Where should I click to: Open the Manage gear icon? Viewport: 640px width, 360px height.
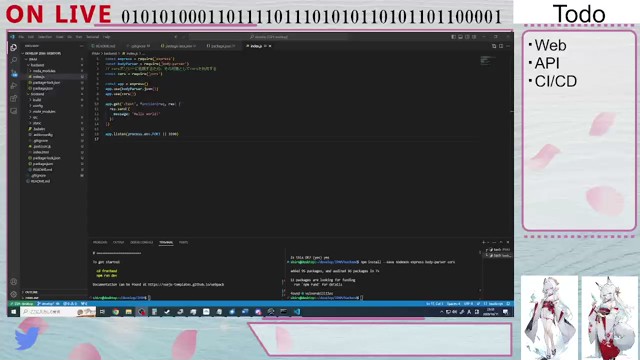click(13, 294)
